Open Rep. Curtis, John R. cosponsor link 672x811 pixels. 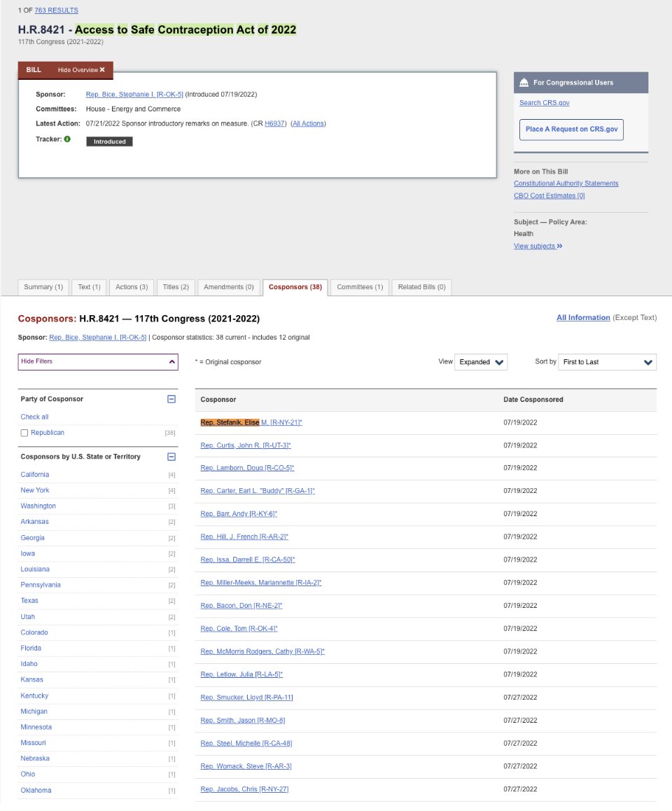pyautogui.click(x=246, y=445)
